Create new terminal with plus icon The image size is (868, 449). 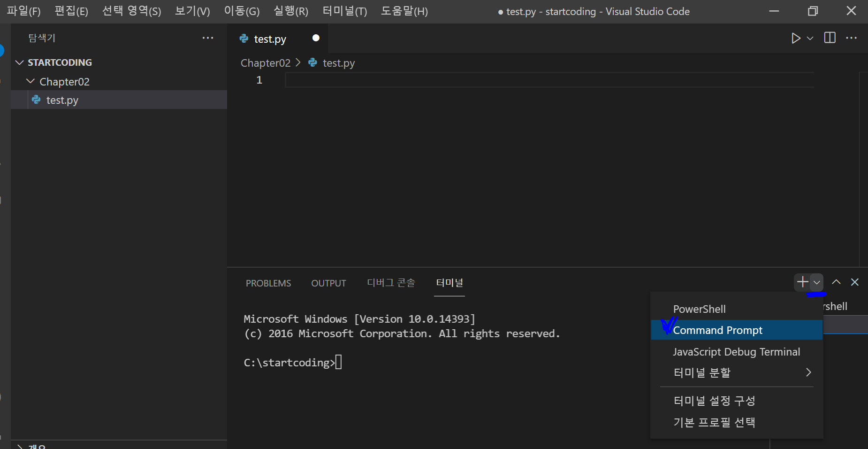[x=802, y=282]
